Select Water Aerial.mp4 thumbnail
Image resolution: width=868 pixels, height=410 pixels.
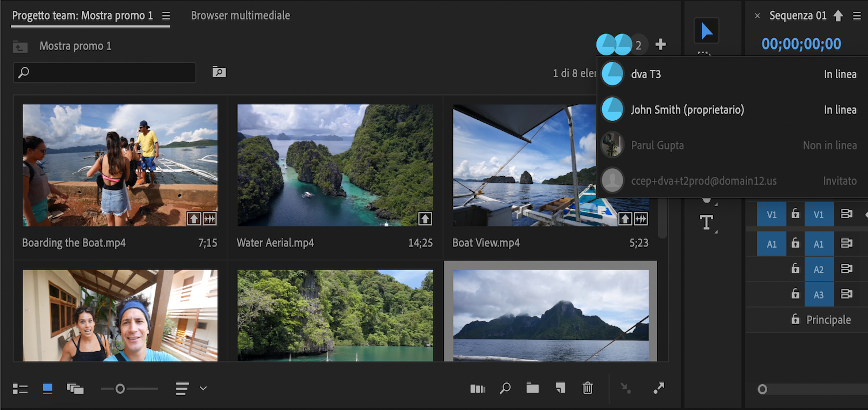[x=335, y=165]
